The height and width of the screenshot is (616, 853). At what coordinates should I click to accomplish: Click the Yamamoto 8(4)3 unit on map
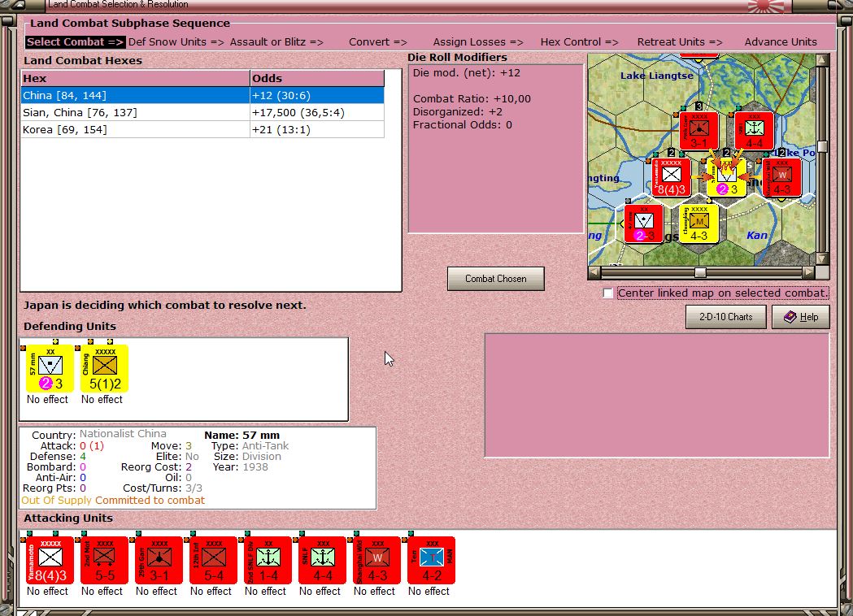(672, 177)
